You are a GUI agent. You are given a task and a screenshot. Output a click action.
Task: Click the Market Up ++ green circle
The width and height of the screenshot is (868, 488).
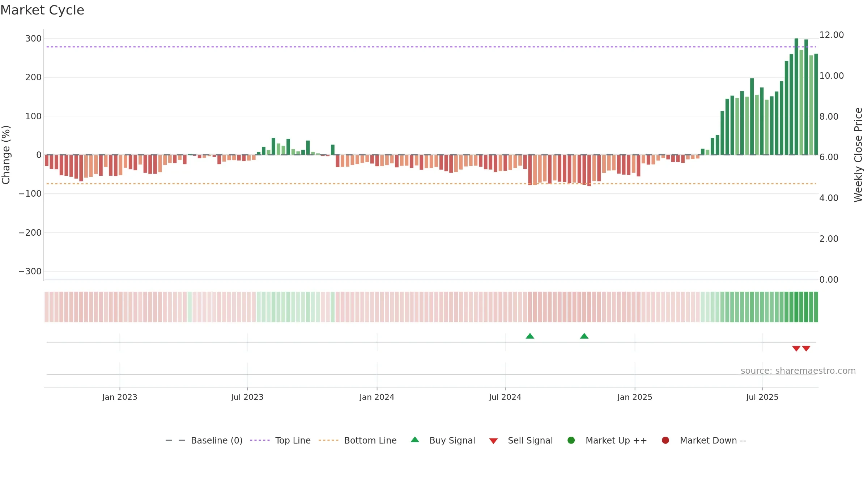571,440
